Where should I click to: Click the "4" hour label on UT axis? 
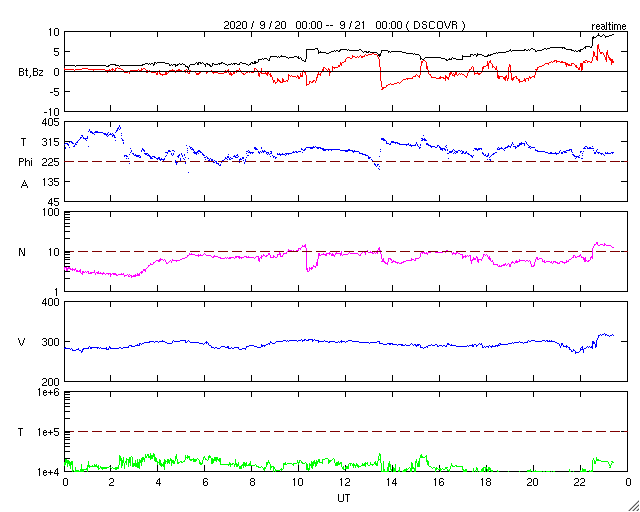coord(158,482)
